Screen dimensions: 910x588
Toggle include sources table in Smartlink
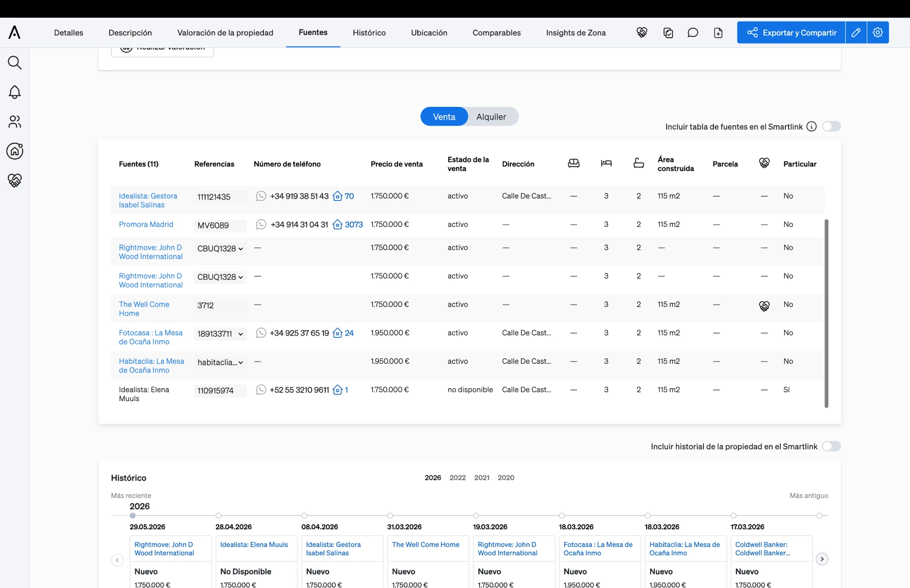pyautogui.click(x=831, y=126)
